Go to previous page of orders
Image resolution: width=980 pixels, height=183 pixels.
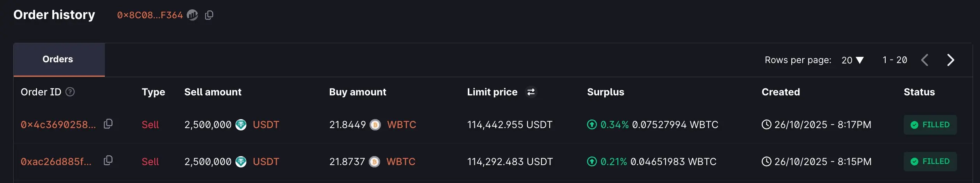pyautogui.click(x=925, y=60)
